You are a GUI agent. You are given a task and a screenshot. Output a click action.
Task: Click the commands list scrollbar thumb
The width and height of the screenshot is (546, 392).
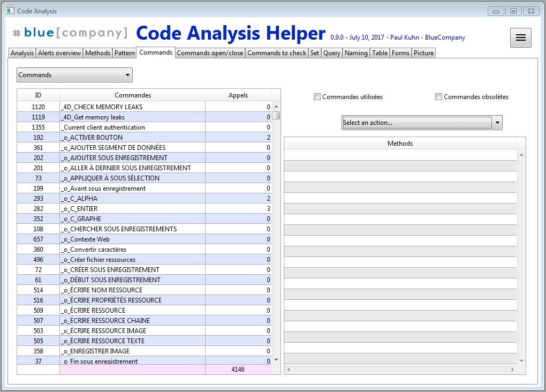(276, 115)
